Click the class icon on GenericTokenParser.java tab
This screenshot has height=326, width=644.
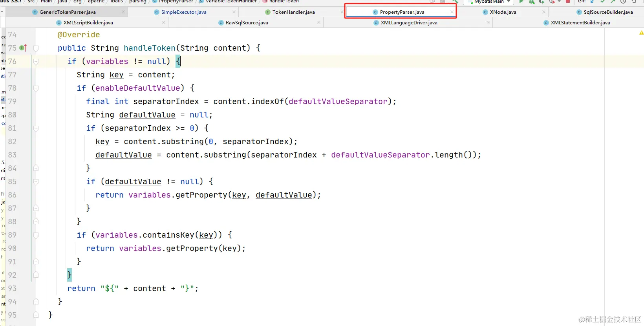tap(36, 12)
